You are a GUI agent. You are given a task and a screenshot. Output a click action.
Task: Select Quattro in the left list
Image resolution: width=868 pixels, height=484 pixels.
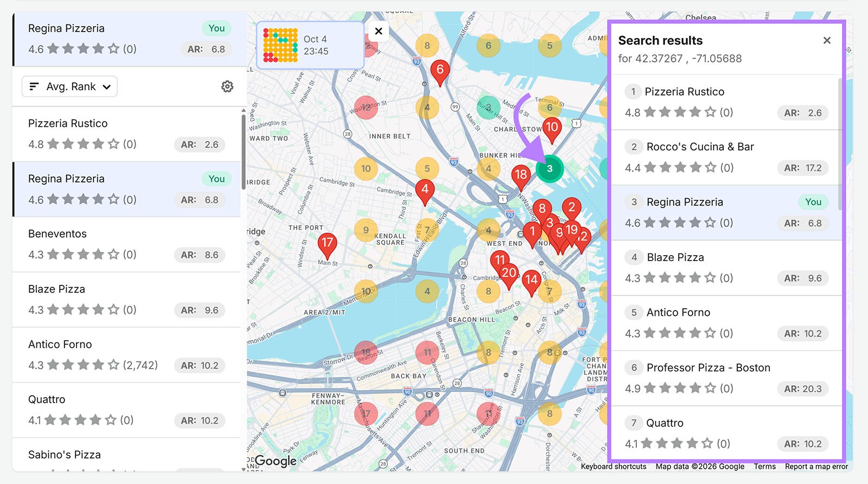[x=126, y=410]
